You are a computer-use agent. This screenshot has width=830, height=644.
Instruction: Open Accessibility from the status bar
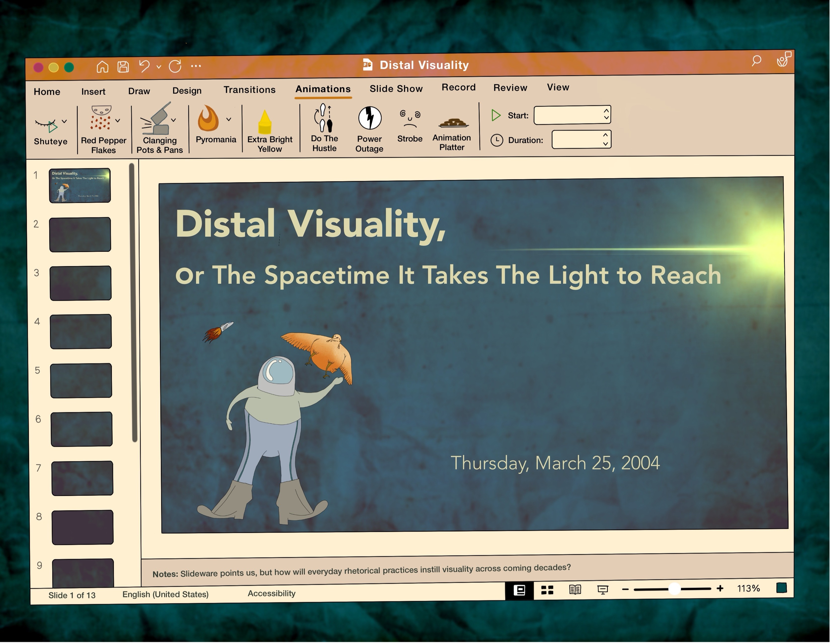[x=271, y=593]
